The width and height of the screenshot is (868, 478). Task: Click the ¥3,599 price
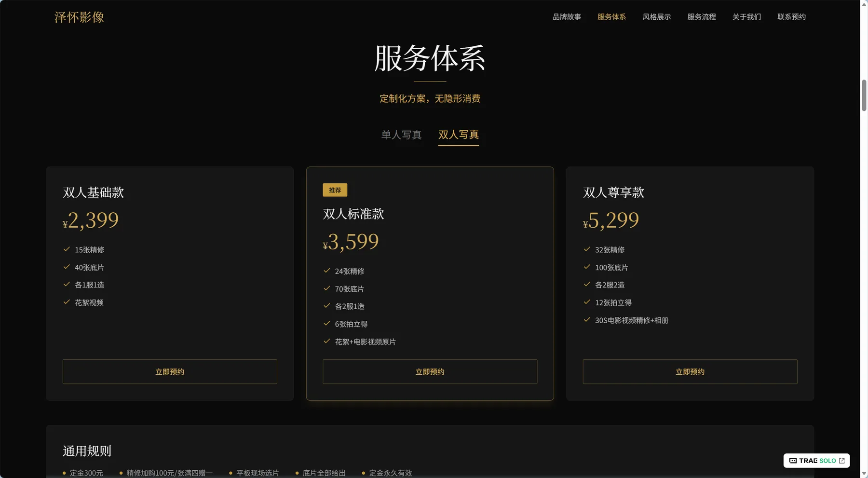(x=351, y=242)
